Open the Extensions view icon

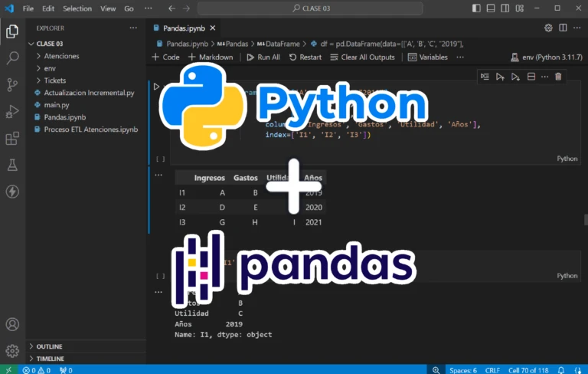pyautogui.click(x=12, y=138)
